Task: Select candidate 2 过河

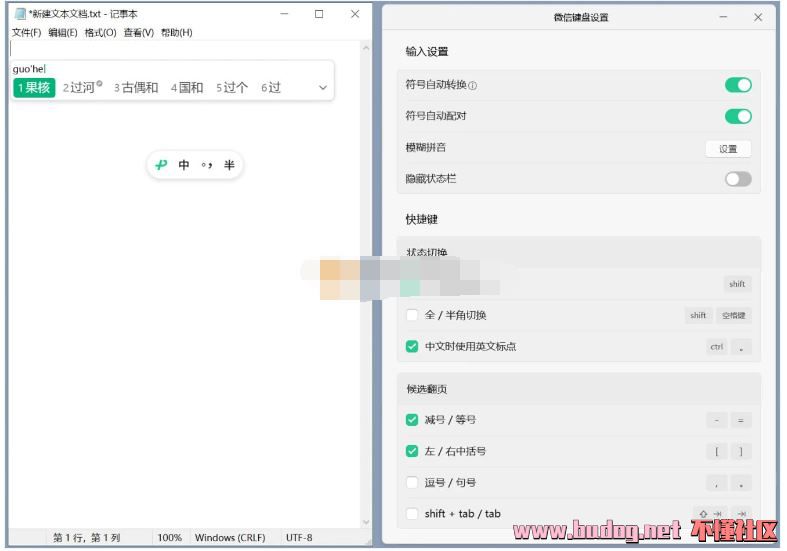Action: 82,88
